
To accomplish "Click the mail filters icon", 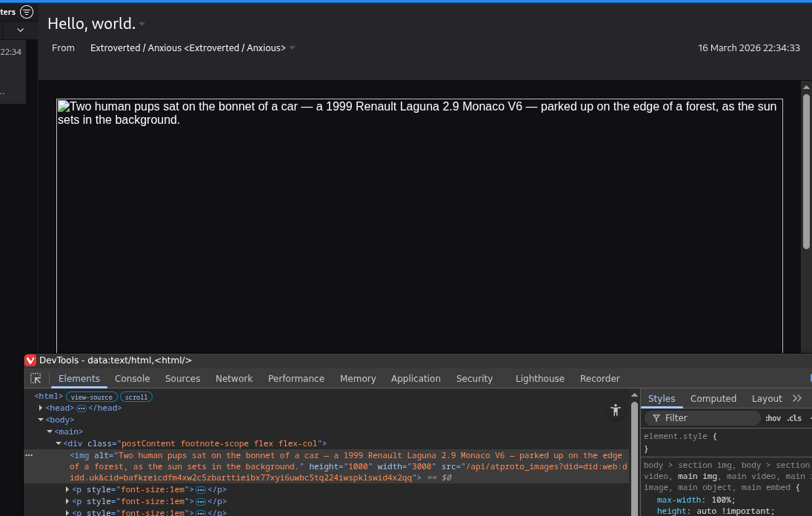I will pyautogui.click(x=27, y=12).
